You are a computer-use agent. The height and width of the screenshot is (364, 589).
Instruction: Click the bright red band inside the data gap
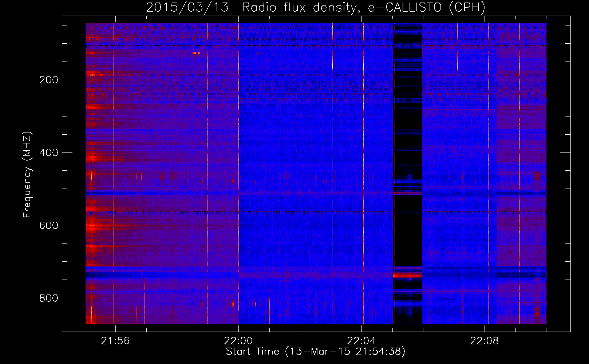[x=408, y=275]
